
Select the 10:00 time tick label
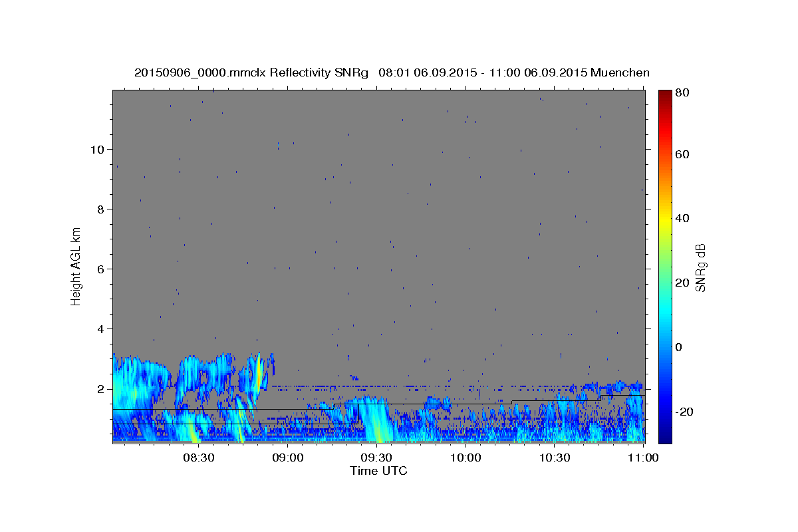465,458
